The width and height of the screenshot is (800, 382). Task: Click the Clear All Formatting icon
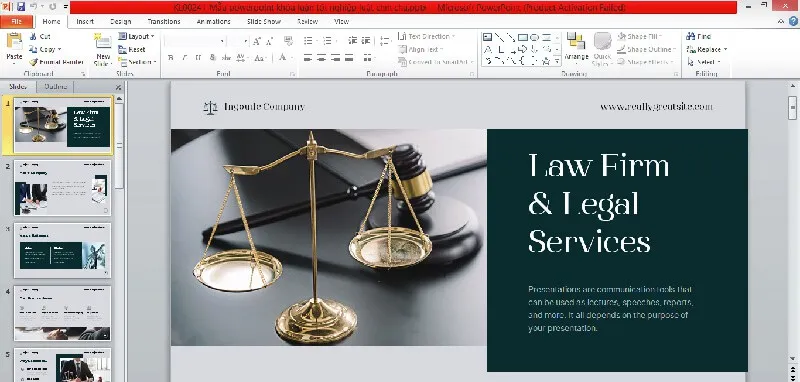point(288,41)
